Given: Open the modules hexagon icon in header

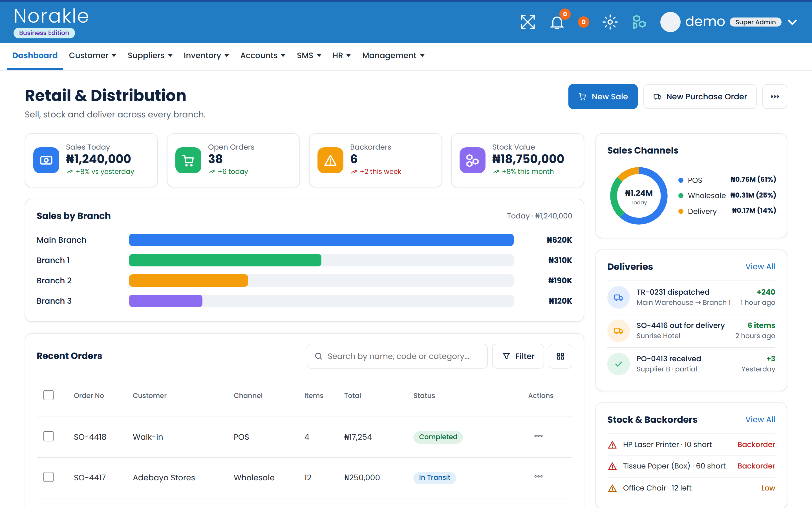Looking at the screenshot, I should point(639,22).
